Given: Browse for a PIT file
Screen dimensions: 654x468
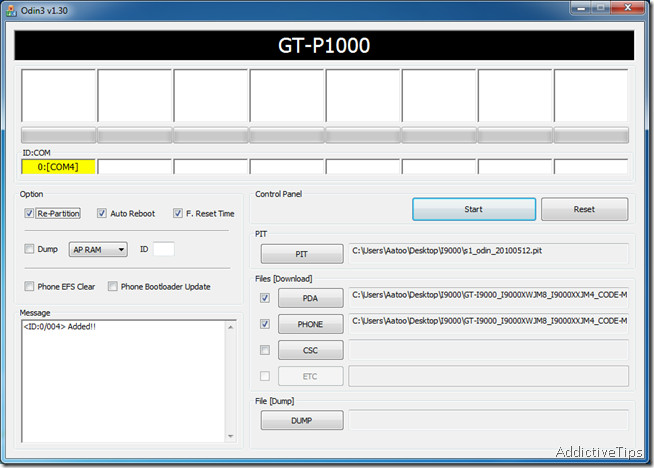Looking at the screenshot, I should point(302,254).
